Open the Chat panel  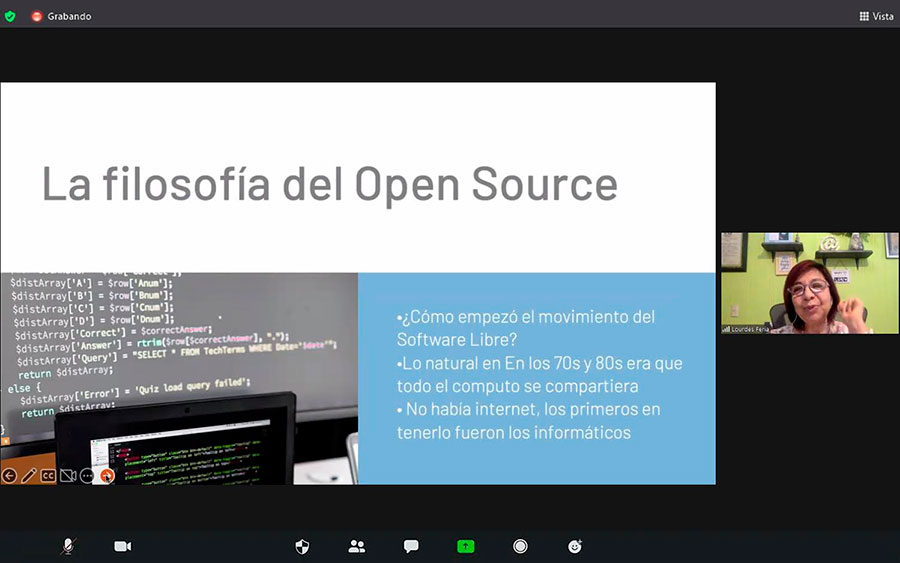(x=411, y=546)
